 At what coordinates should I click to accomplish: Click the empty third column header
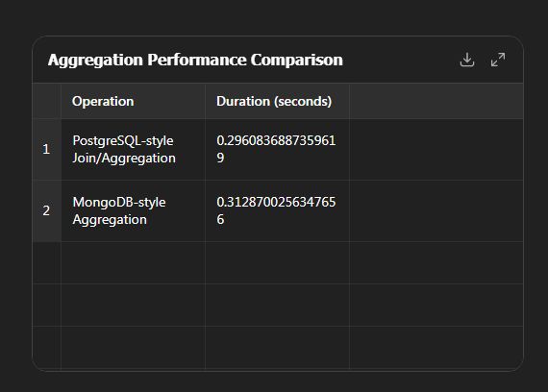click(x=436, y=101)
